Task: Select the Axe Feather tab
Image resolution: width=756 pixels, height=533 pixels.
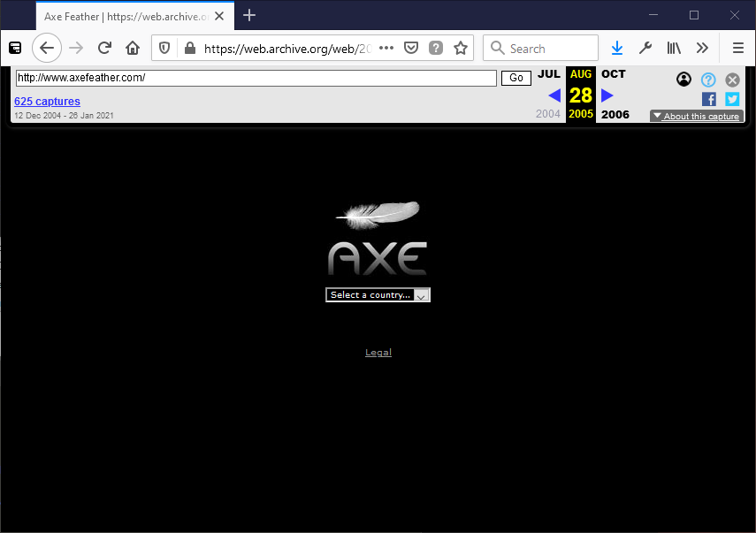Action: [135, 16]
